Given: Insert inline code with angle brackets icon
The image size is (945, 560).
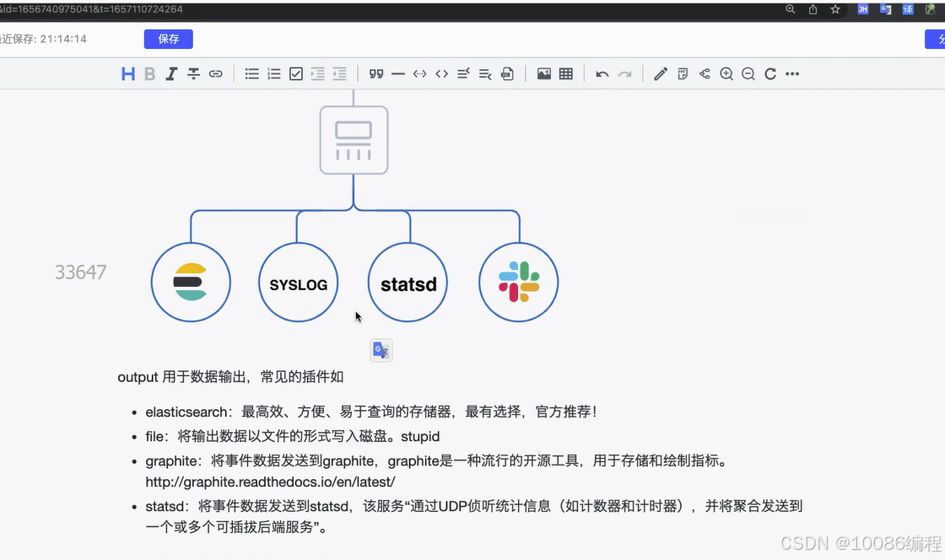Looking at the screenshot, I should pos(442,74).
